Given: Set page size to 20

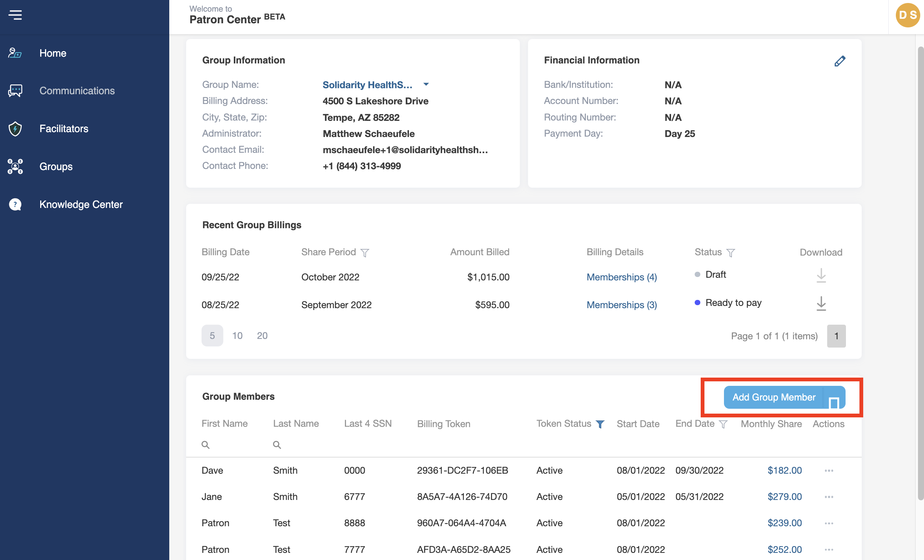Looking at the screenshot, I should click(x=262, y=336).
